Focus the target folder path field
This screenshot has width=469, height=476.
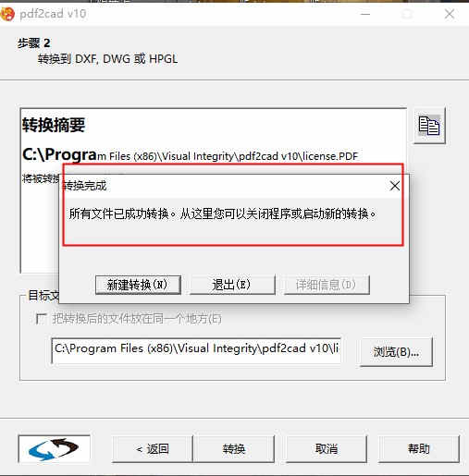(196, 350)
